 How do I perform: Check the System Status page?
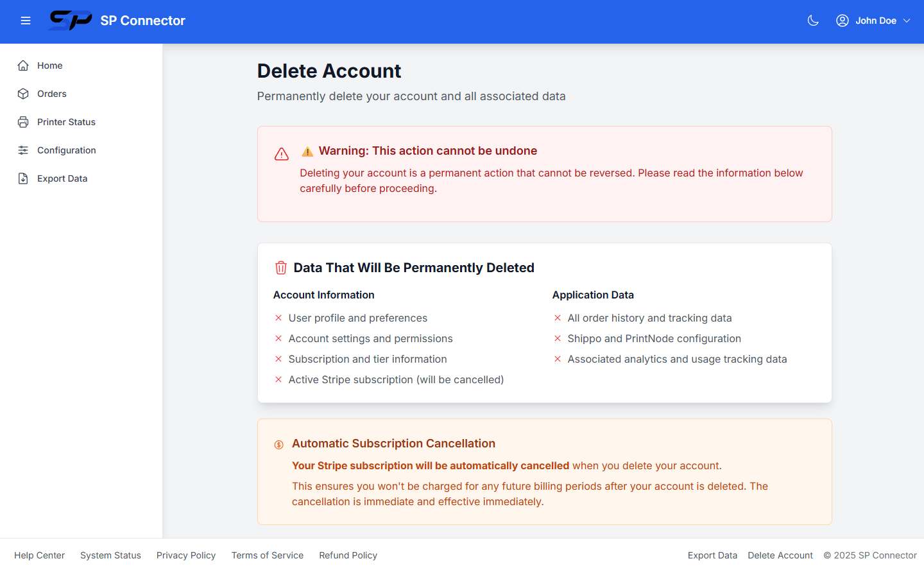pos(110,555)
